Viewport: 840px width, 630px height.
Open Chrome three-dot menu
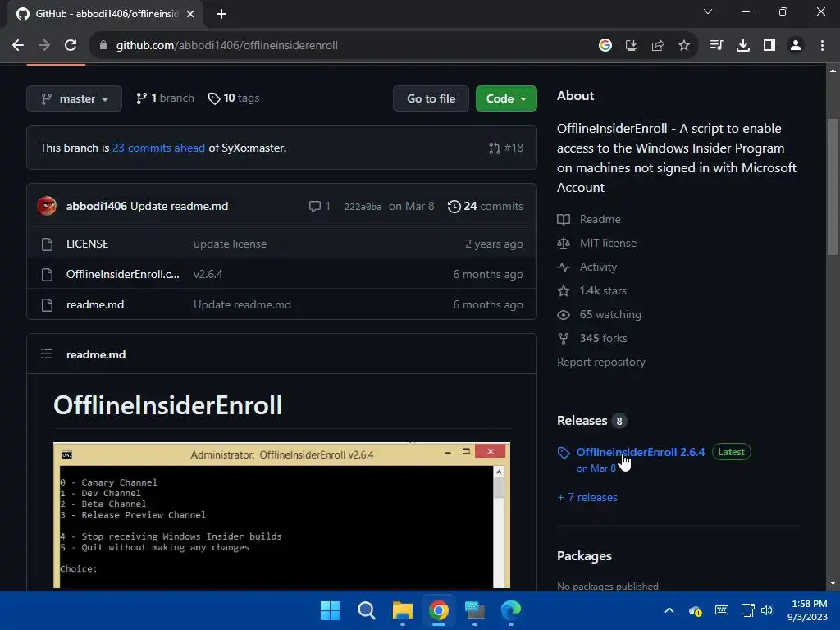[822, 46]
